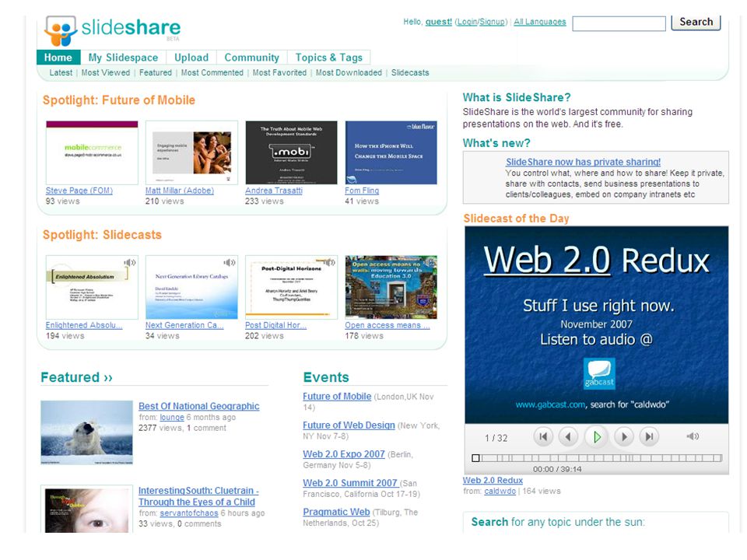747x560 pixels.
Task: Open the child's eye Cluetrain thumbnail
Action: coord(86,509)
